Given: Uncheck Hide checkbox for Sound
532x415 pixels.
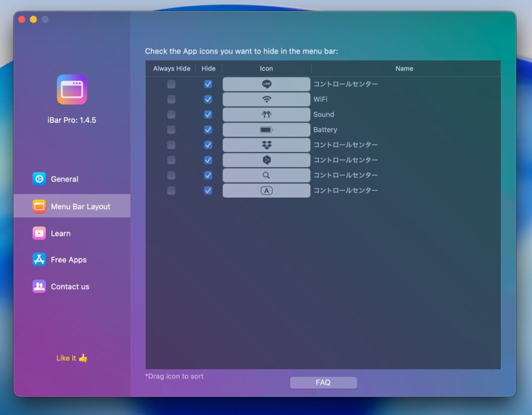Looking at the screenshot, I should click(208, 114).
